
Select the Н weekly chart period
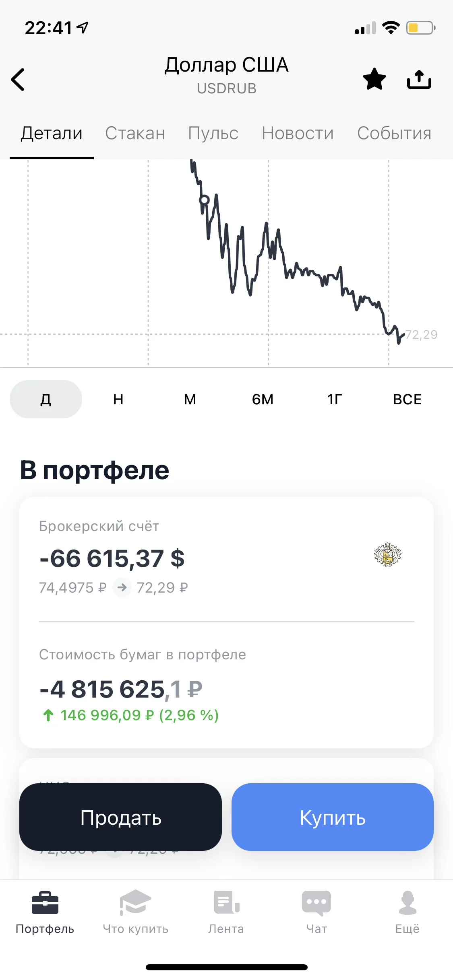coord(118,399)
